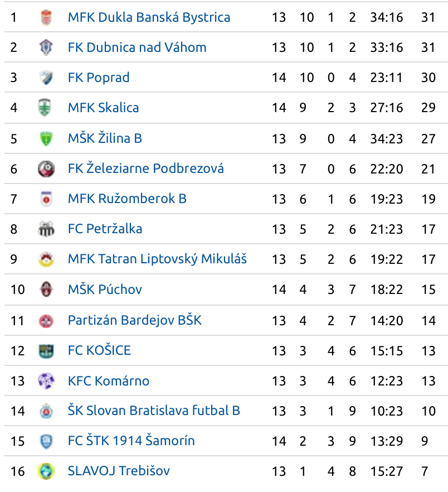Click the MFK Dukla Banská Bystrica club crest
The height and width of the screenshot is (492, 448).
pos(46,17)
